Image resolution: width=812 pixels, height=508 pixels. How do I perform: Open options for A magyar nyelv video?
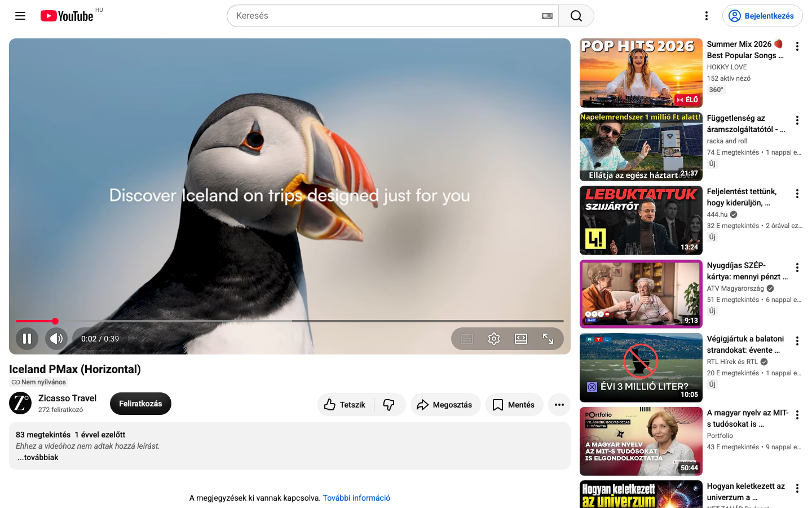tap(797, 415)
